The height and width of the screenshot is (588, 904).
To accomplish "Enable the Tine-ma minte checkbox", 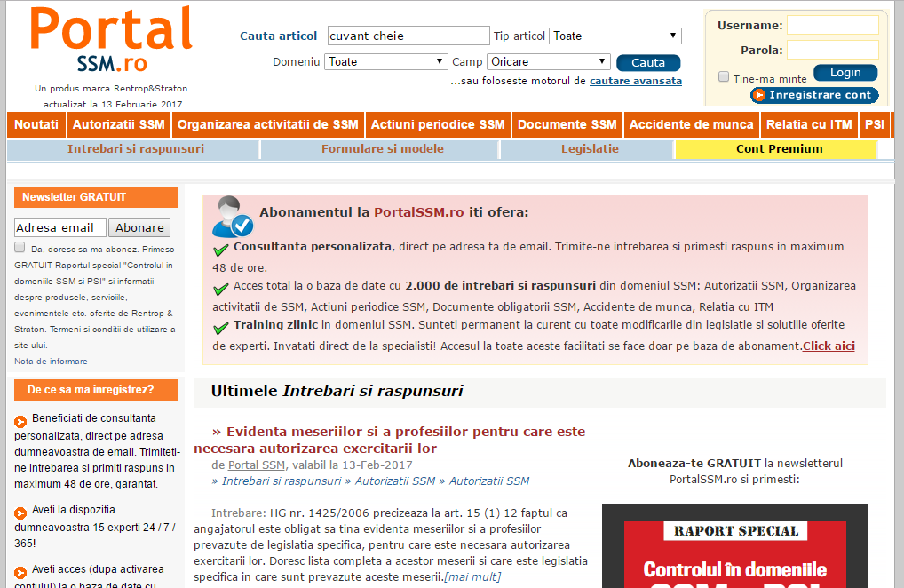I will click(x=724, y=77).
